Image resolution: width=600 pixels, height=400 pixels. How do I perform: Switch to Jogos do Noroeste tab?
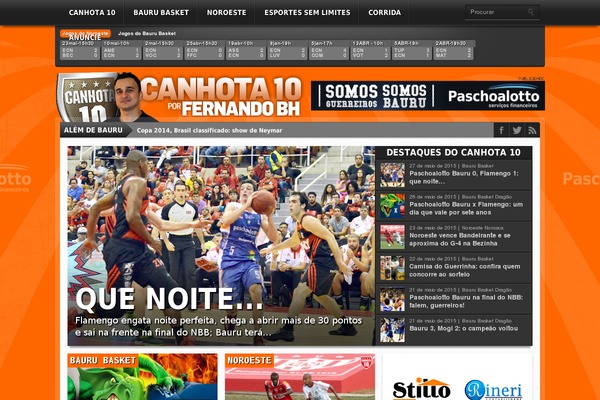85,33
